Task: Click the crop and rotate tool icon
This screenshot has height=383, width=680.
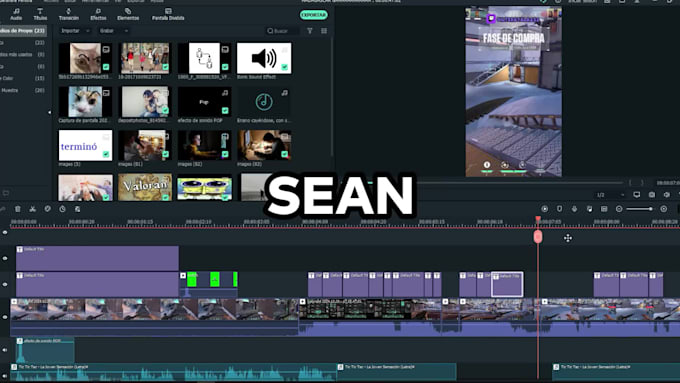Action: (47, 209)
